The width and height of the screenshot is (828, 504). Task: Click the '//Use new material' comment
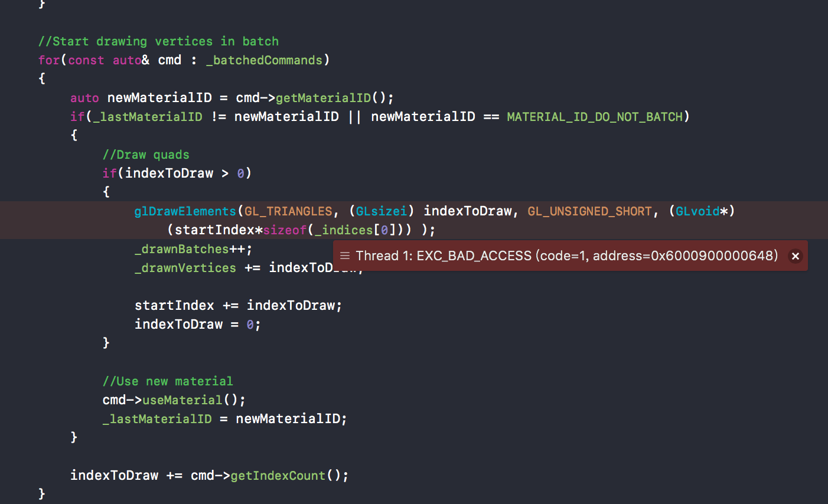[168, 381]
